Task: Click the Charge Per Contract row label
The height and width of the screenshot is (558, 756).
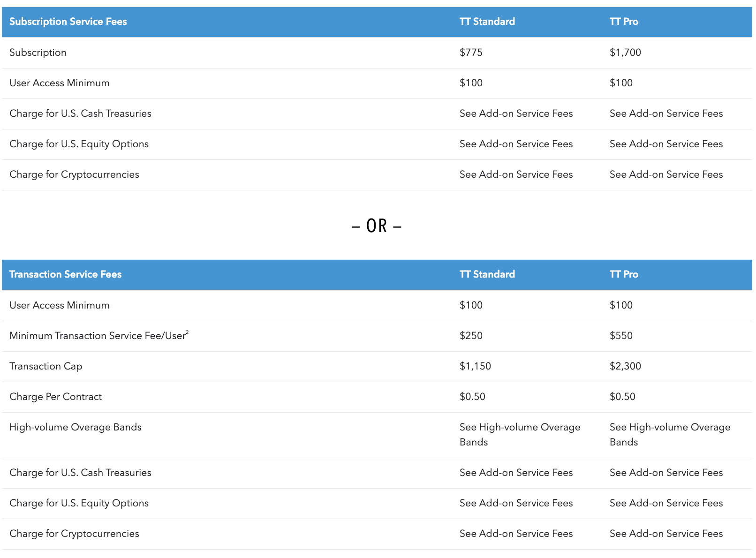Action: coord(55,397)
